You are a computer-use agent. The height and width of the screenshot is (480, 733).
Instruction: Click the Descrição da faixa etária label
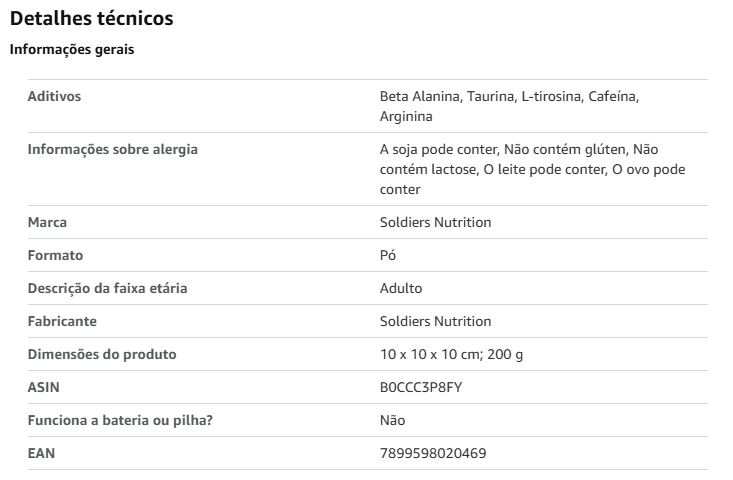[108, 288]
